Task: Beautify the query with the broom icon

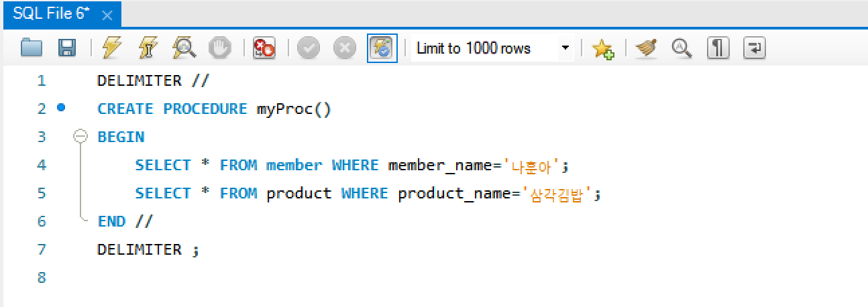Action: point(645,48)
